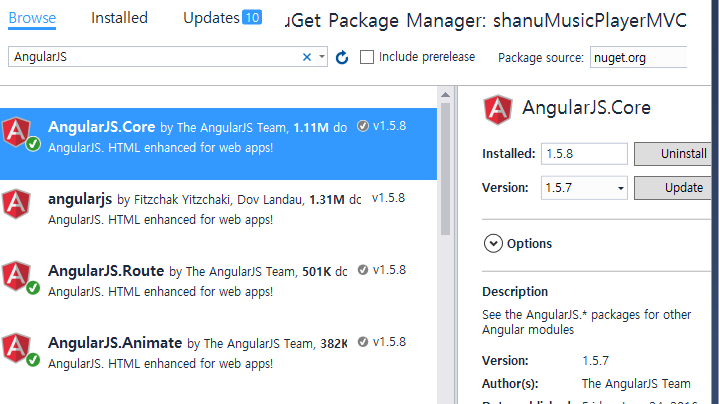Click the package list scroll up arrow
This screenshot has width=719, height=404.
click(445, 94)
